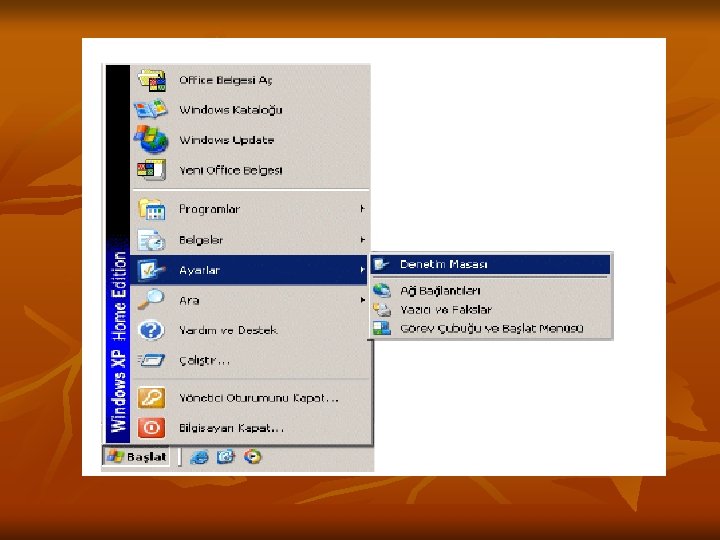Viewport: 720px width, 540px height.
Task: Choose Çalıştır... from Start menu
Action: (x=251, y=360)
